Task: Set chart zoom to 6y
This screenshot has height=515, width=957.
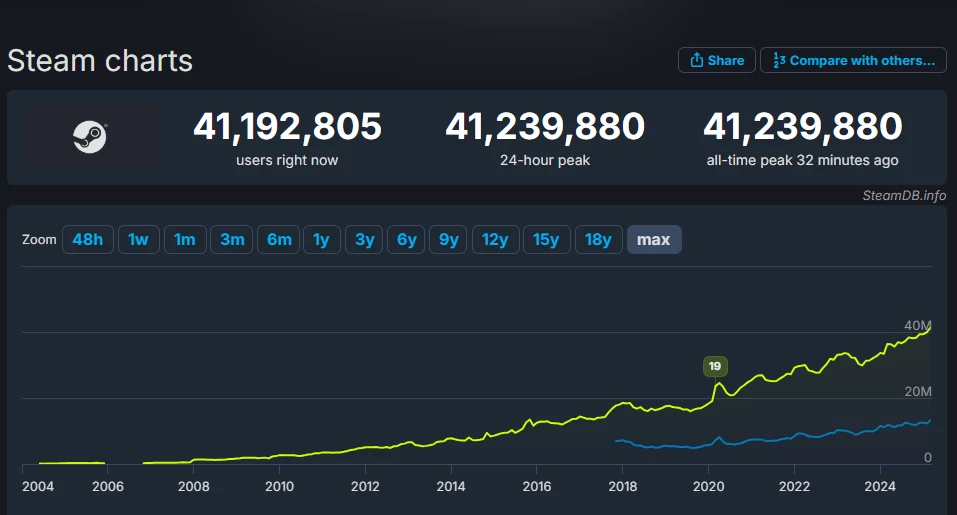Action: click(x=406, y=239)
